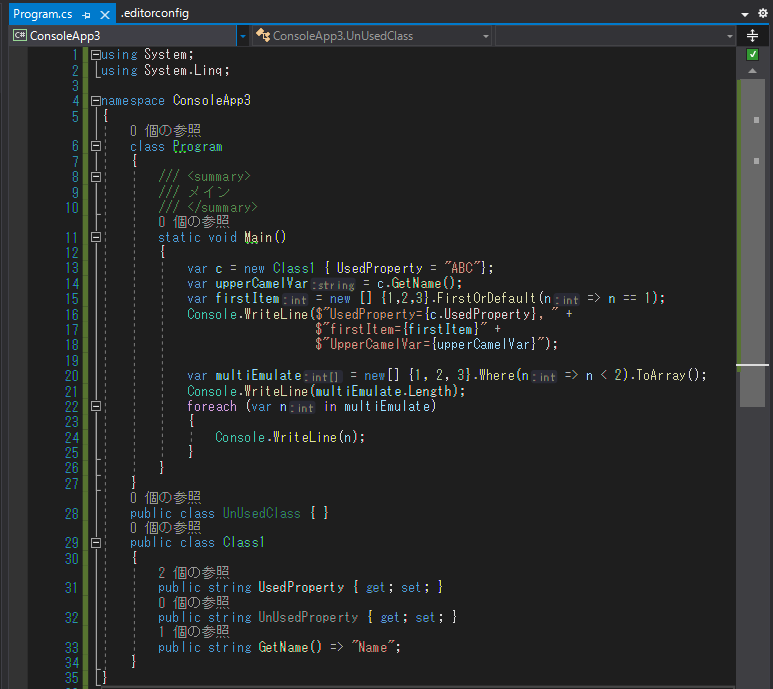Click the Main method name

point(258,238)
